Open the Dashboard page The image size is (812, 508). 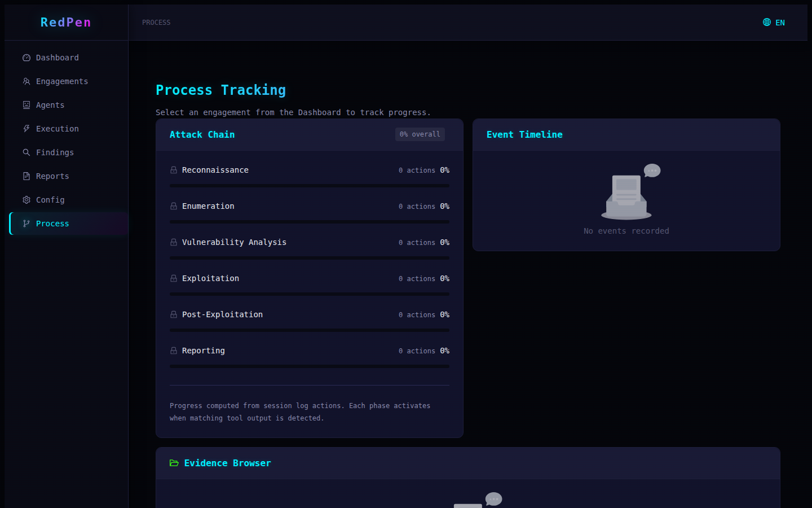click(x=69, y=58)
